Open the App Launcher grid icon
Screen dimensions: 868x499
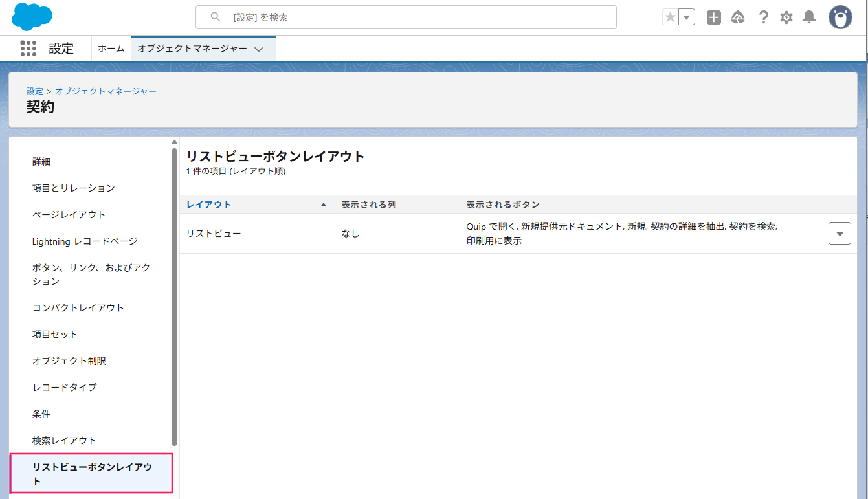[x=28, y=49]
